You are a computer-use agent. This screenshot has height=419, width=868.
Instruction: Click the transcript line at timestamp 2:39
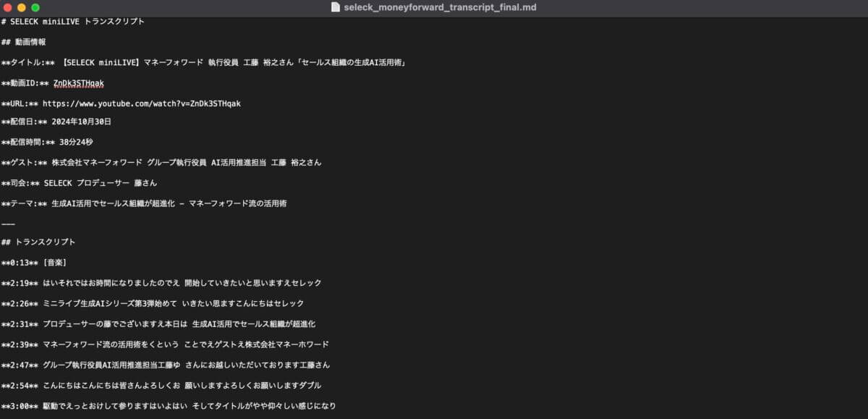point(165,344)
